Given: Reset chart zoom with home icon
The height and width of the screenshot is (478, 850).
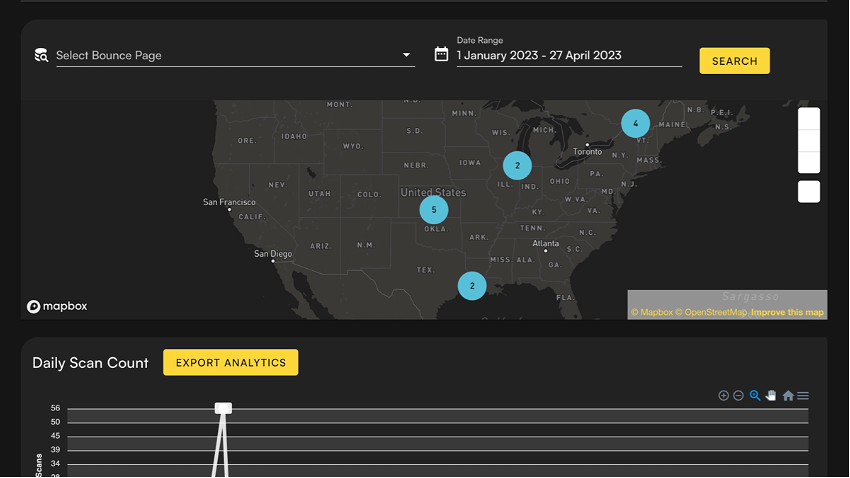Looking at the screenshot, I should [788, 396].
